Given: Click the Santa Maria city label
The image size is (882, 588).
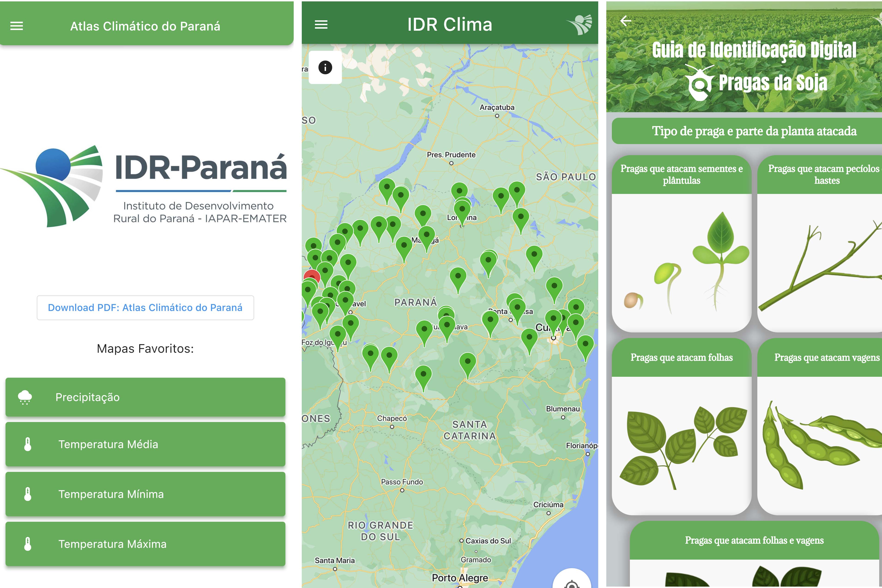Looking at the screenshot, I should (335, 560).
